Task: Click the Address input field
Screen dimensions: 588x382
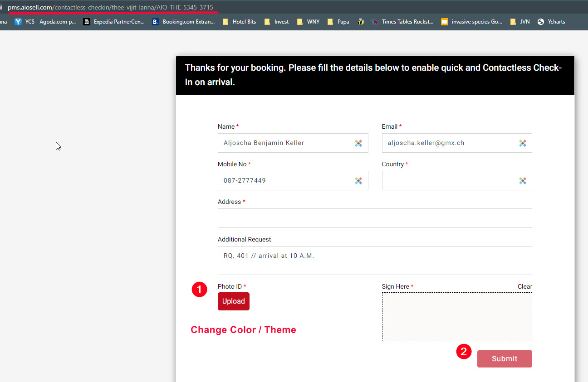Action: point(375,218)
